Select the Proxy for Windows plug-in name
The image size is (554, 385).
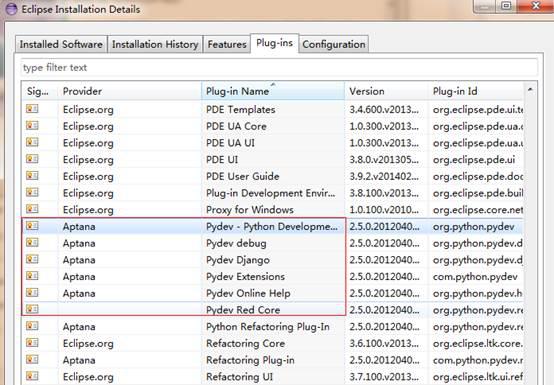click(x=250, y=209)
